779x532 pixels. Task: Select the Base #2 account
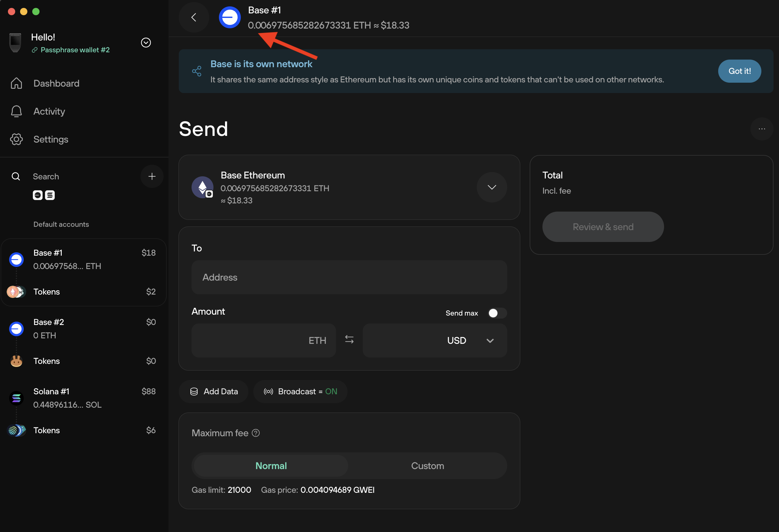coord(84,329)
